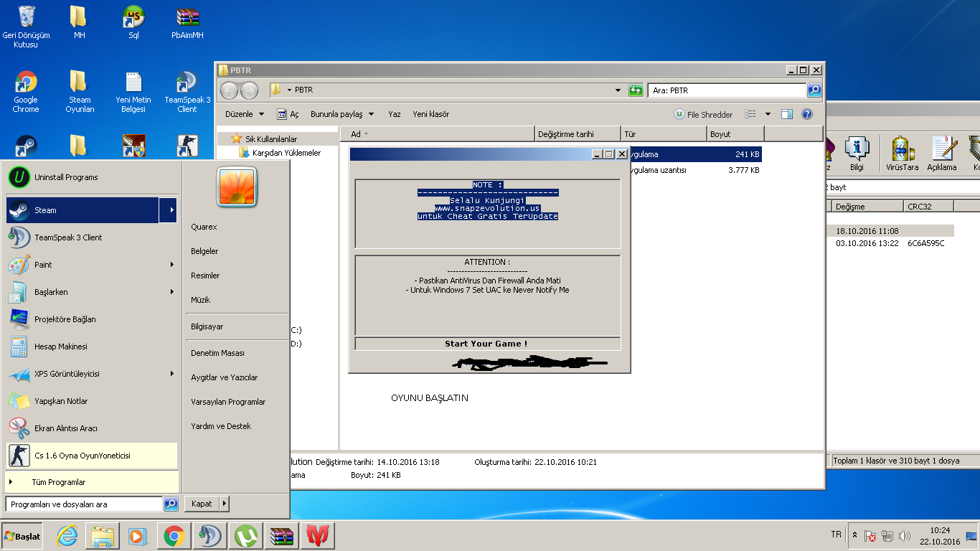This screenshot has height=551, width=980.
Task: Click the search magnifier in PBTR window
Action: (814, 90)
